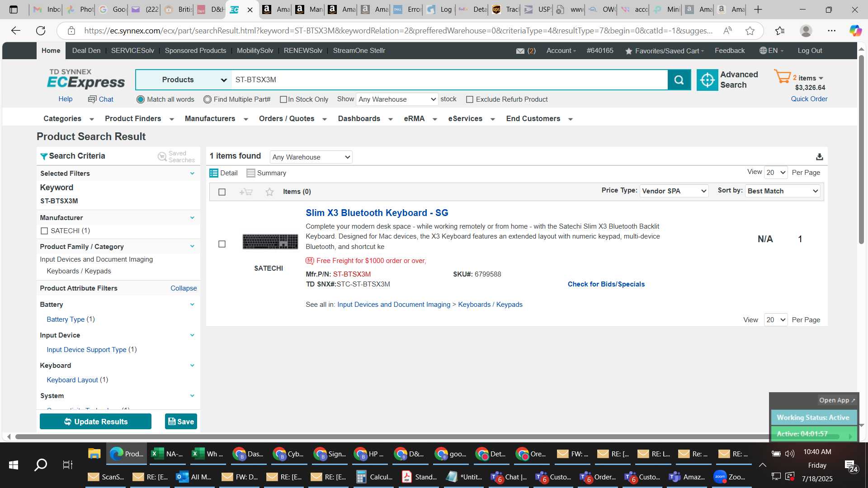868x488 pixels.
Task: Switch to Detail view icon
Action: 214,173
